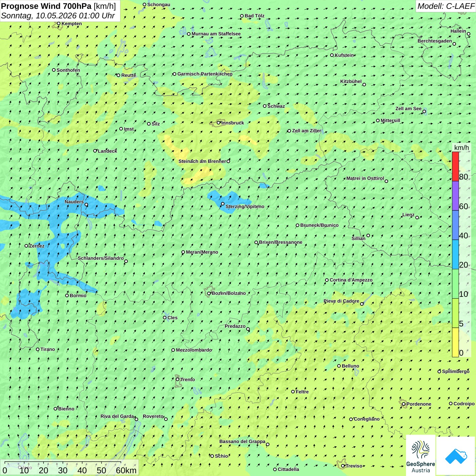Click the GeoSphere Austria logo

pos(421,456)
